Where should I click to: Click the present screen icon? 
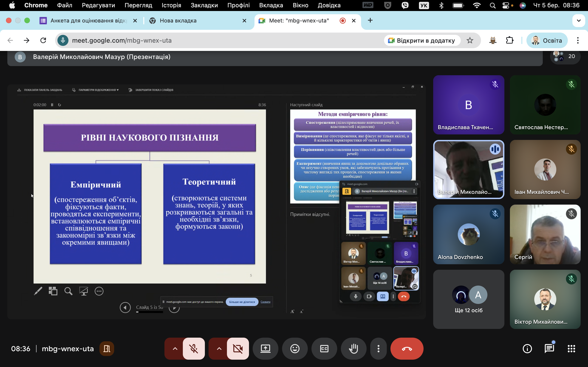tap(265, 349)
